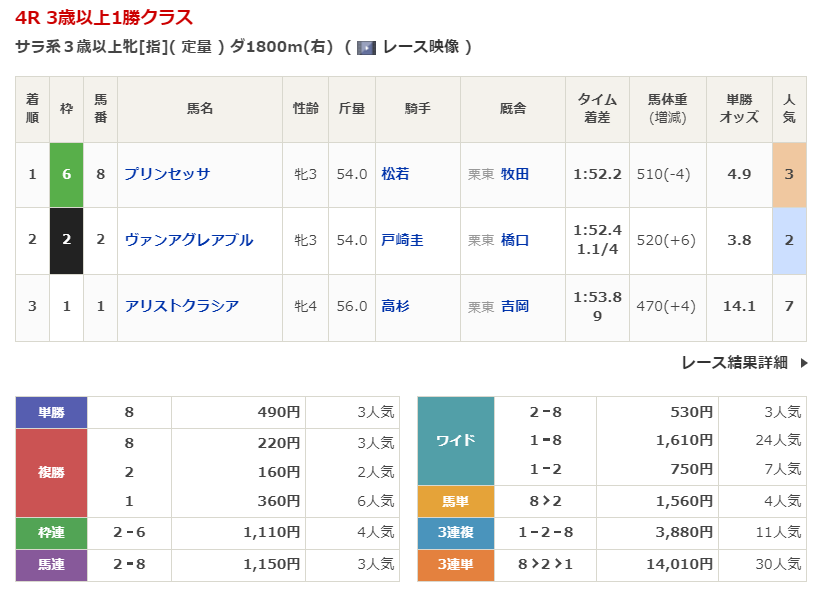This screenshot has height=592, width=821.
Task: Click jockey 戸崎圭's name
Action: click(x=402, y=240)
